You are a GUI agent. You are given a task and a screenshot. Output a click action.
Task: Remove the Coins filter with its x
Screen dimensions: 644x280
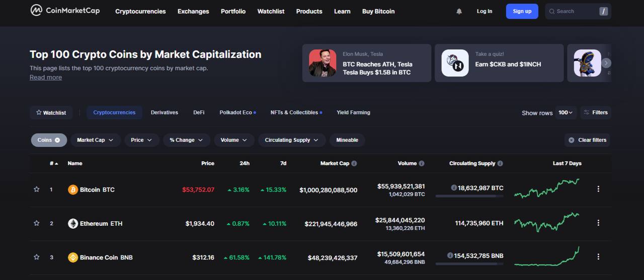click(57, 140)
